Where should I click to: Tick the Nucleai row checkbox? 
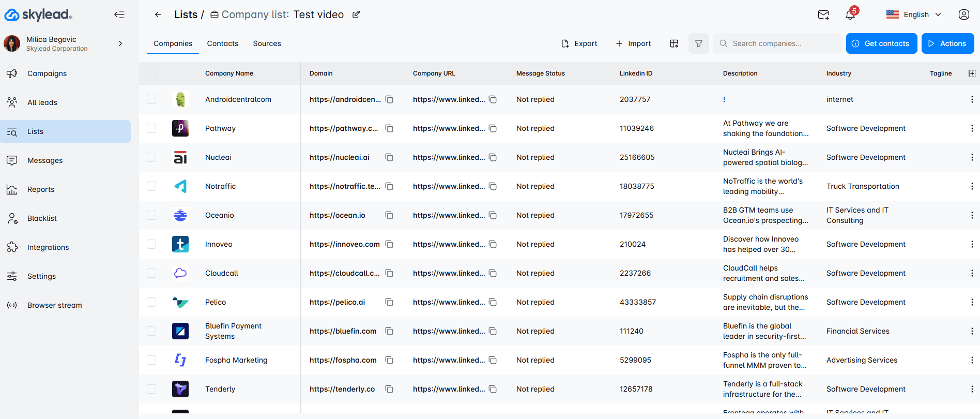click(151, 157)
